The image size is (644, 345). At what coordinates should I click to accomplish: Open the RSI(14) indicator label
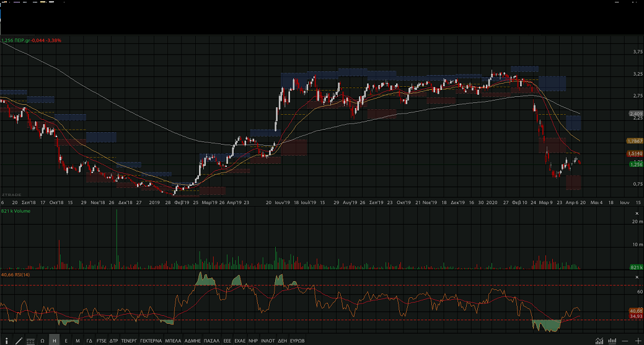click(15, 274)
